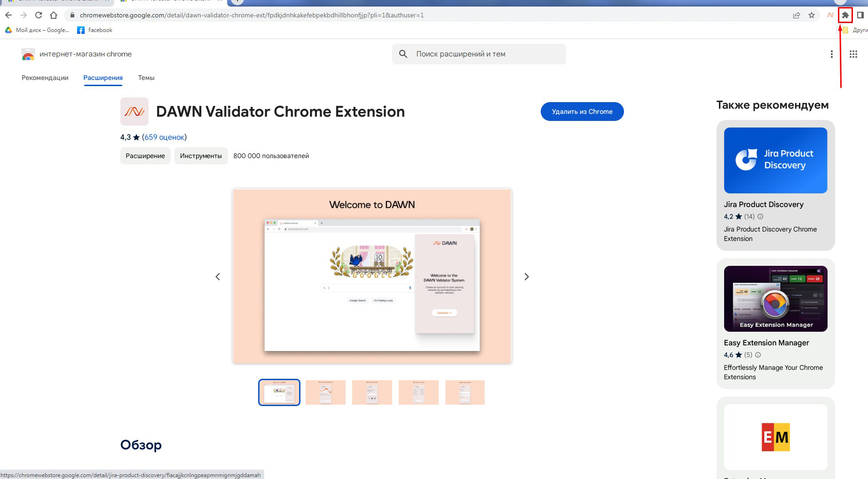Click the Инструменты category chip
Viewport: 868px width, 479px height.
pos(201,156)
